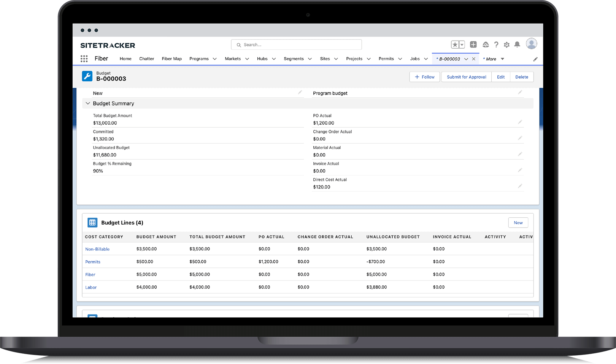Open the user profile avatar

pyautogui.click(x=532, y=44)
